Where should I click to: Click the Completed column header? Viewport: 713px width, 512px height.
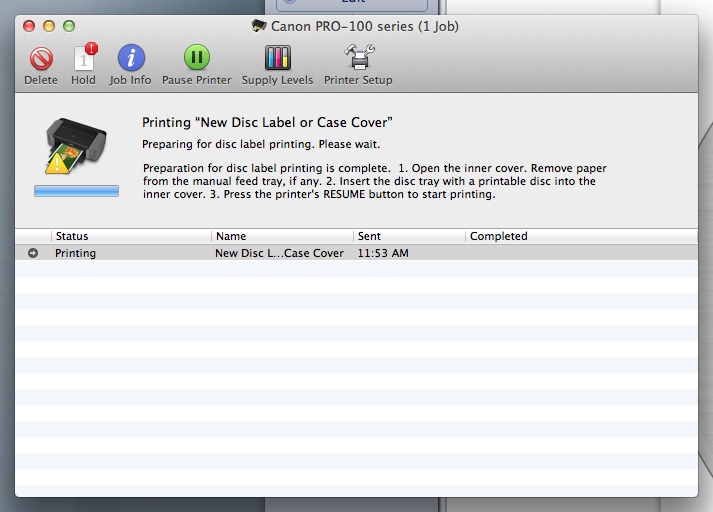tap(580, 236)
